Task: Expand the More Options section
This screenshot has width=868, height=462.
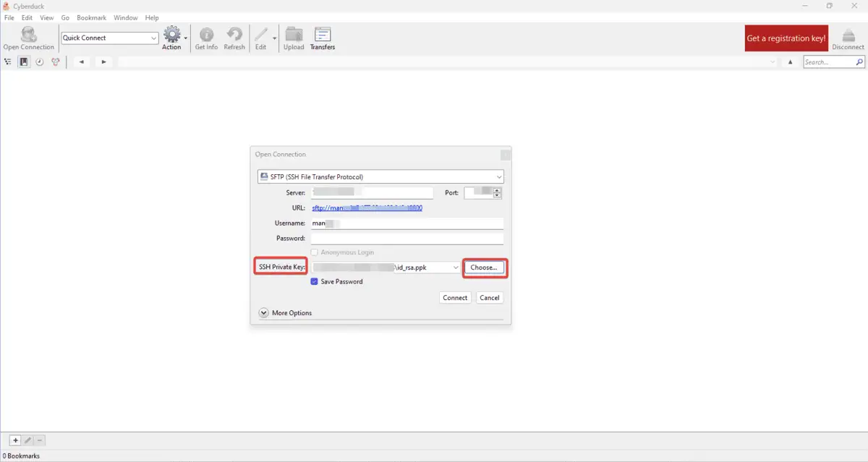Action: pyautogui.click(x=264, y=313)
